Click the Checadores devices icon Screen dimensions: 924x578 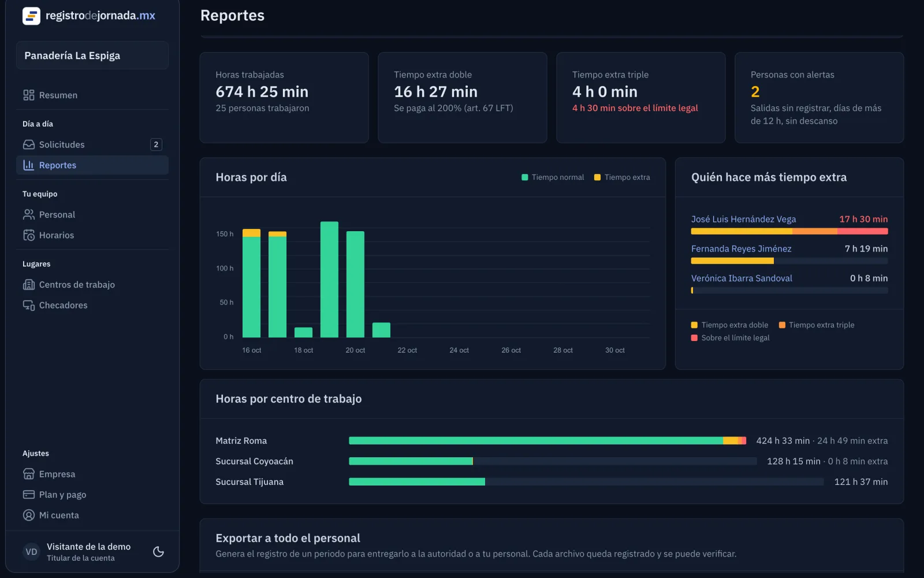click(29, 305)
